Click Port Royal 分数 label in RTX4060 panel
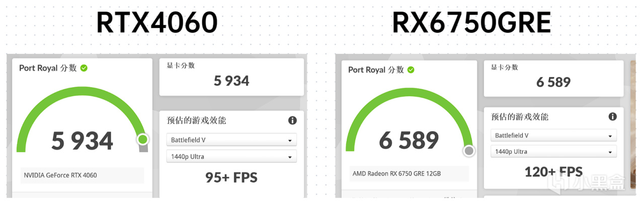 [48, 68]
